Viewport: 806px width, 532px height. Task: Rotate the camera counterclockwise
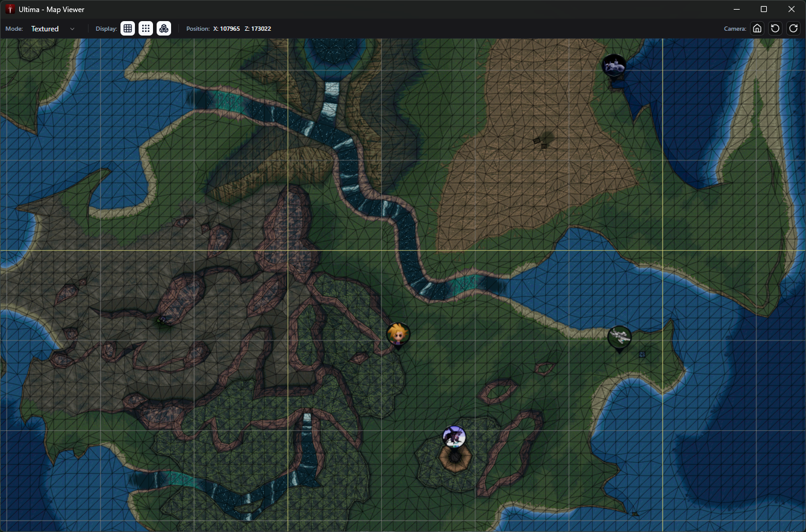pyautogui.click(x=775, y=28)
